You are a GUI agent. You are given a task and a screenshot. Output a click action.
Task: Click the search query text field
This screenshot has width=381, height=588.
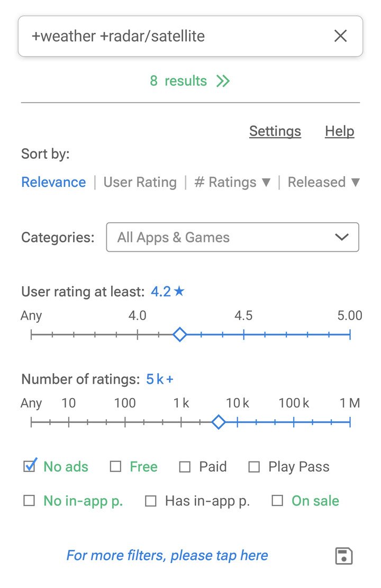point(175,36)
